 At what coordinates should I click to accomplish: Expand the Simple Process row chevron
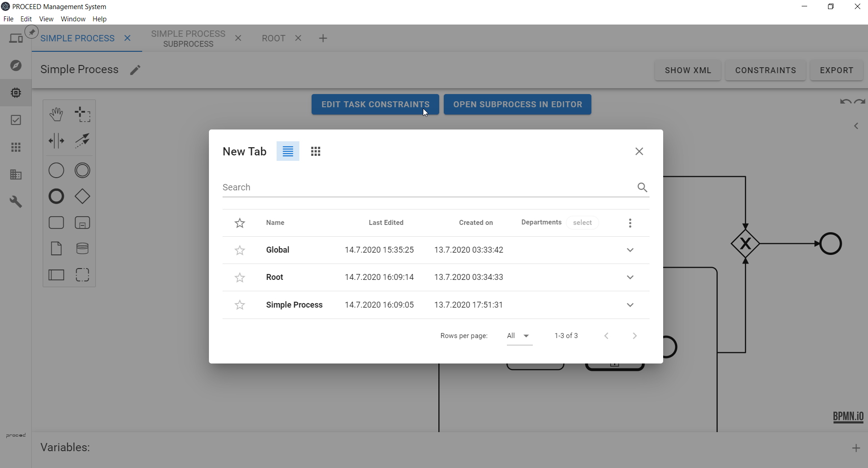[x=630, y=305]
